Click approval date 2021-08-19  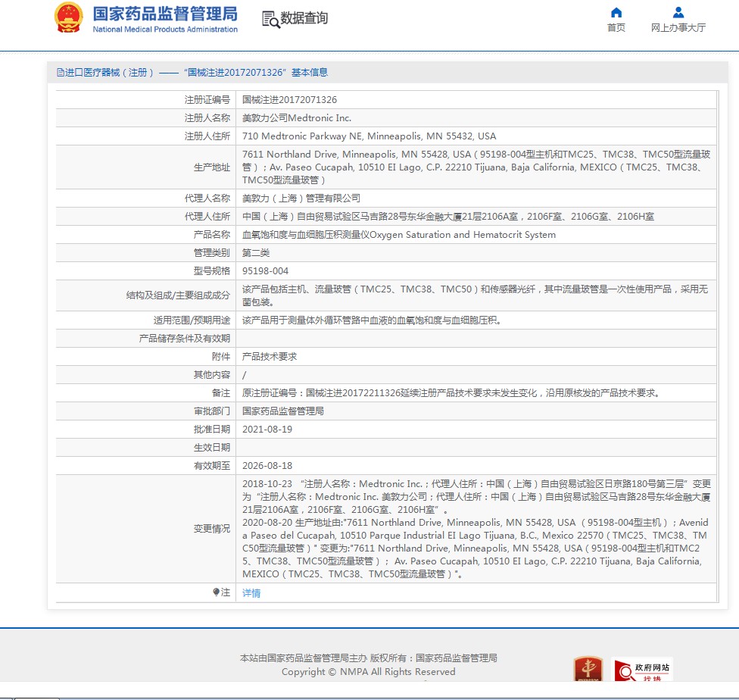point(267,430)
